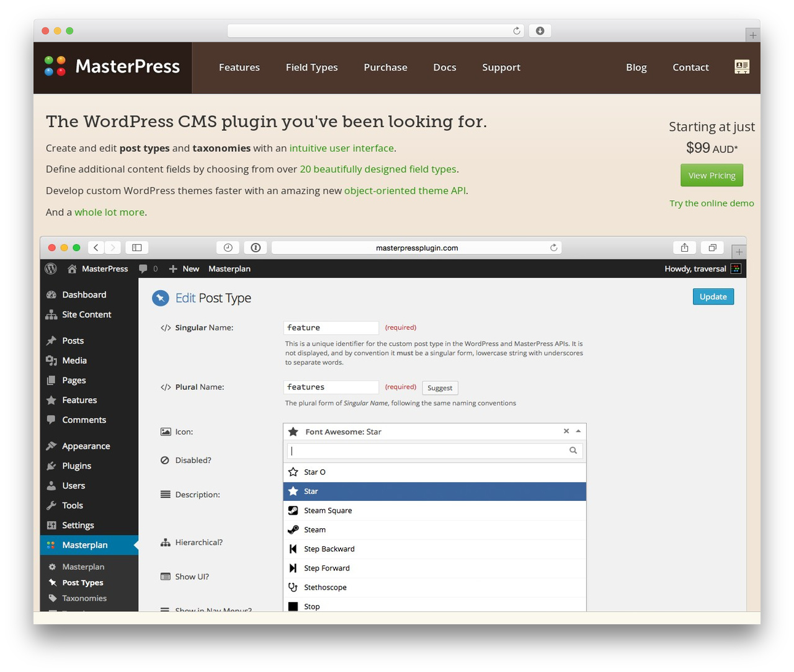794x672 pixels.
Task: Click into the Singular Name field
Action: pos(331,327)
